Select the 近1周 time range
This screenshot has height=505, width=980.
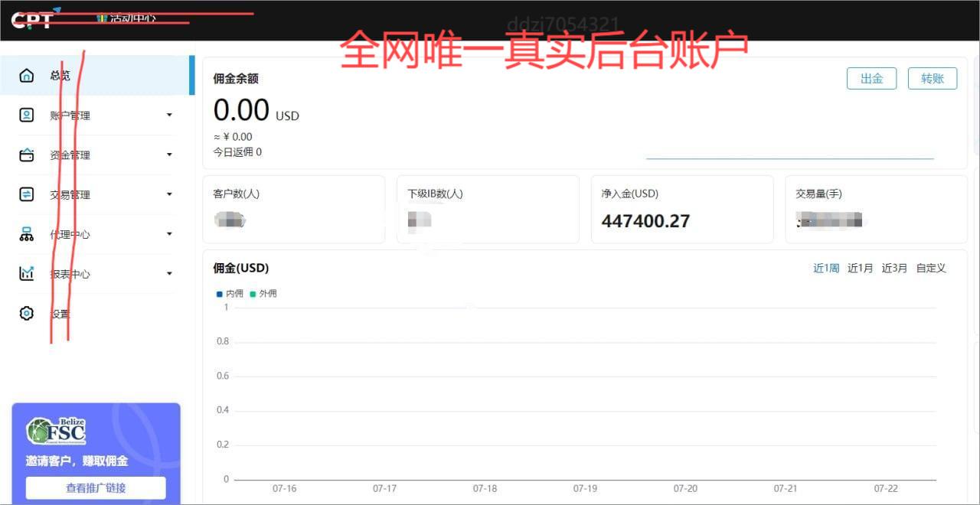(826, 268)
